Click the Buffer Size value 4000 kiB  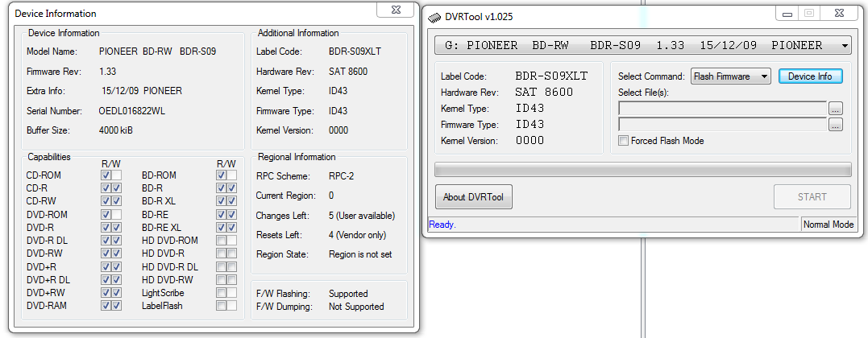(x=116, y=130)
